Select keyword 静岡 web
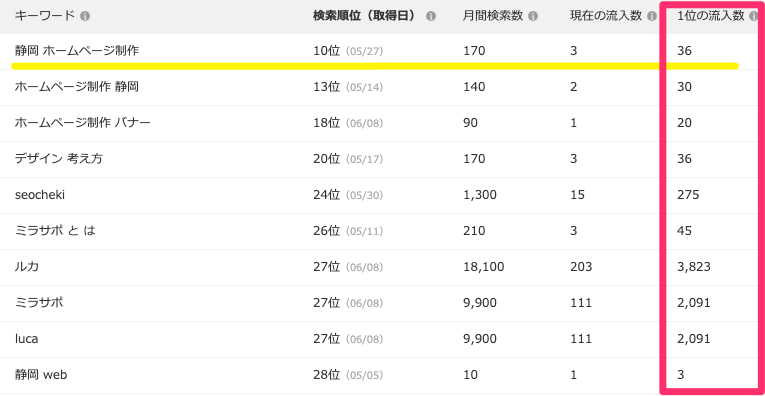Image resolution: width=765 pixels, height=396 pixels. (41, 375)
